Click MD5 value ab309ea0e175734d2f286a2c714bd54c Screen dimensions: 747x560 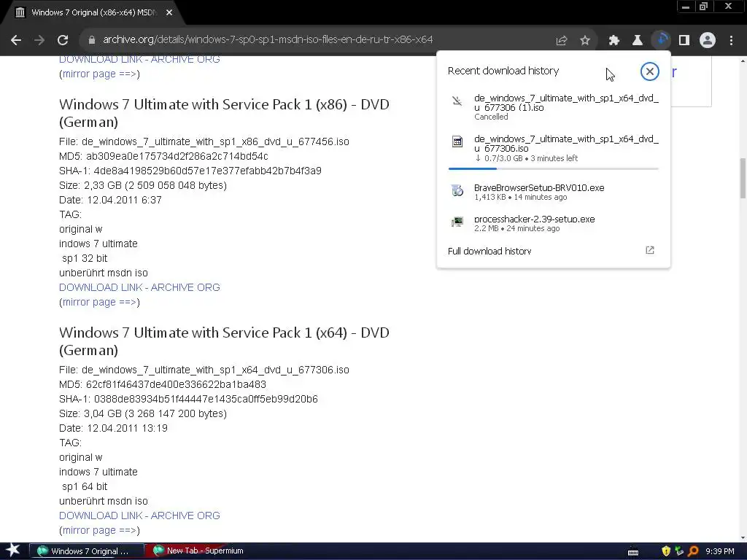tap(177, 156)
